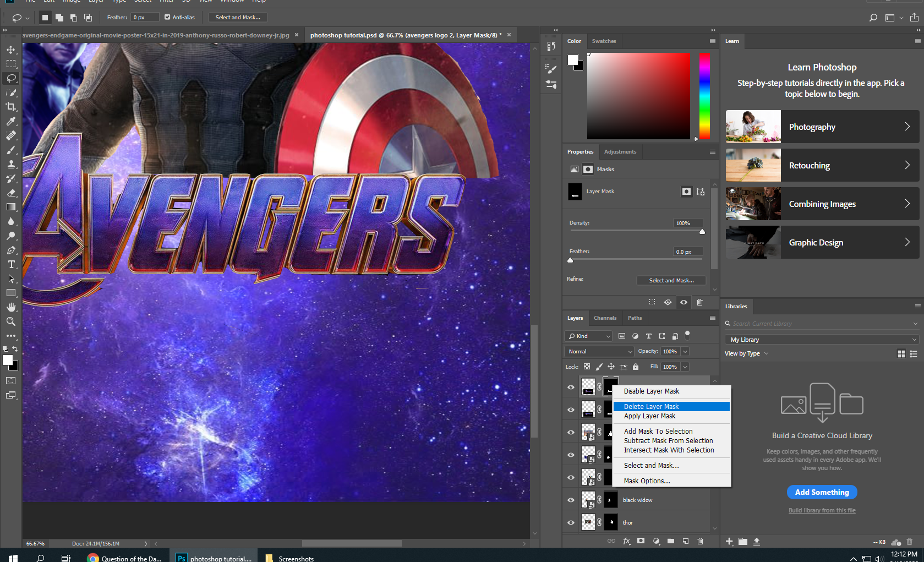This screenshot has width=924, height=562.
Task: Select the Eraser tool
Action: coord(11,193)
